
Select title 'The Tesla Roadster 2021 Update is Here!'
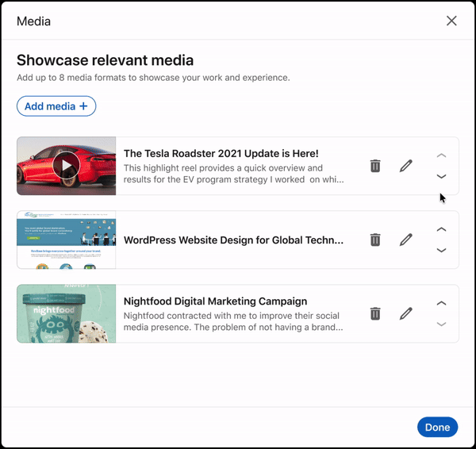pyautogui.click(x=221, y=153)
